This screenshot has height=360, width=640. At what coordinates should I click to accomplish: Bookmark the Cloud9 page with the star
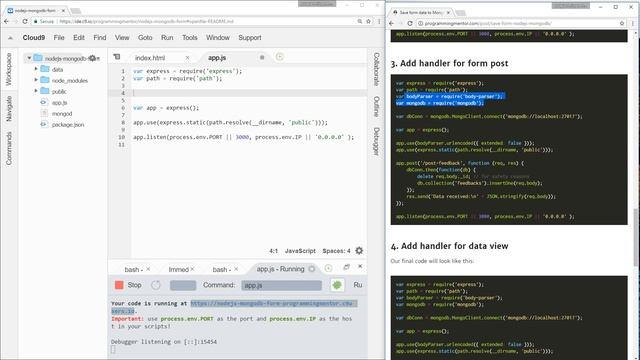coord(368,21)
